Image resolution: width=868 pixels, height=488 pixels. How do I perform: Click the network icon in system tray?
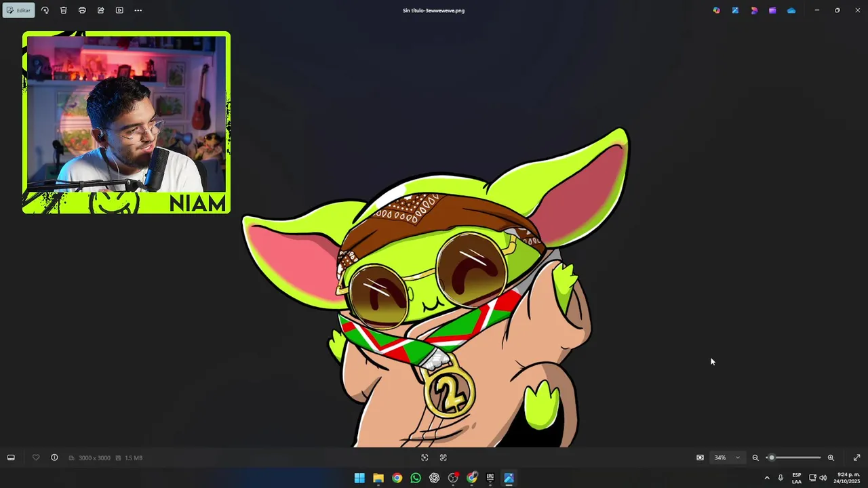pyautogui.click(x=812, y=478)
